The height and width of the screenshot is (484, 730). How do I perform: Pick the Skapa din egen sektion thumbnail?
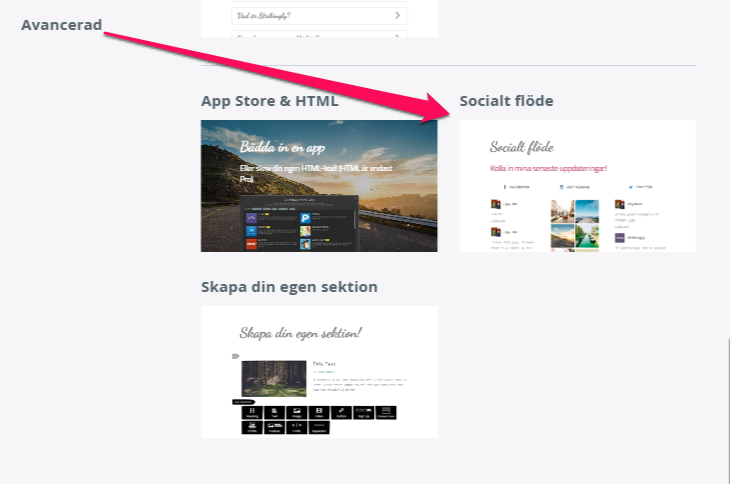(319, 372)
